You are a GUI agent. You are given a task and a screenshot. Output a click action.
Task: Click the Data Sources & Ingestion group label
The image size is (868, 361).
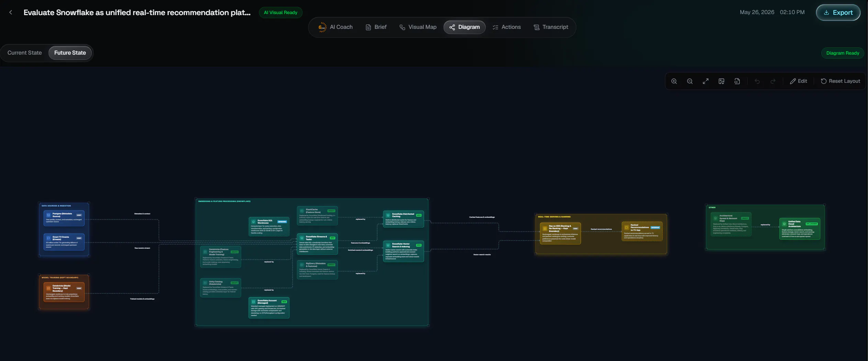[x=56, y=206]
